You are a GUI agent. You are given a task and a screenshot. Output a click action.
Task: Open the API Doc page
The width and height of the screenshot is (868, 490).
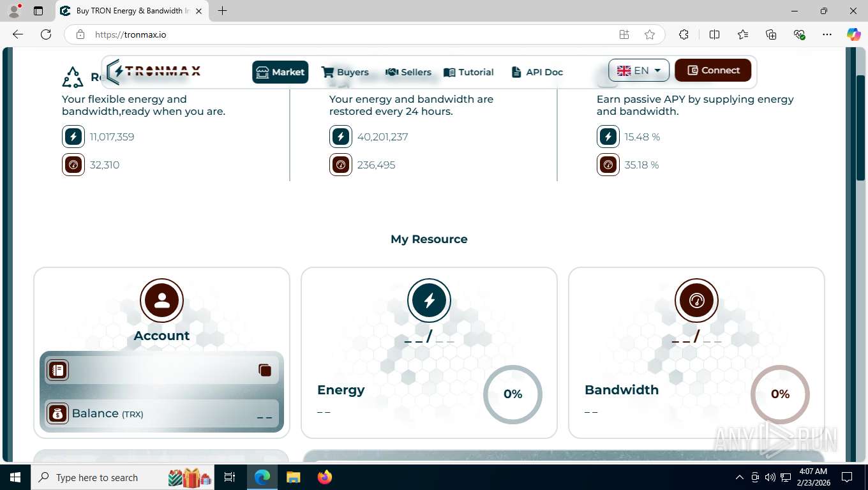pyautogui.click(x=537, y=72)
